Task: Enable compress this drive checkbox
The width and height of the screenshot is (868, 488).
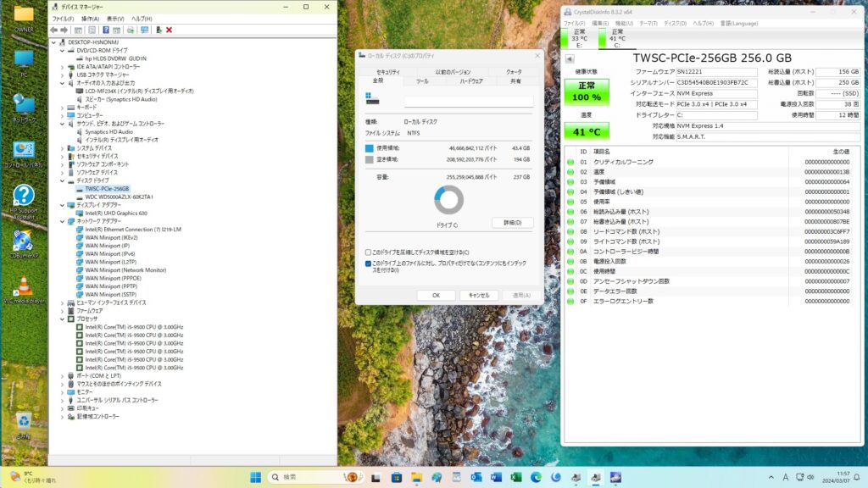Action: click(x=368, y=252)
